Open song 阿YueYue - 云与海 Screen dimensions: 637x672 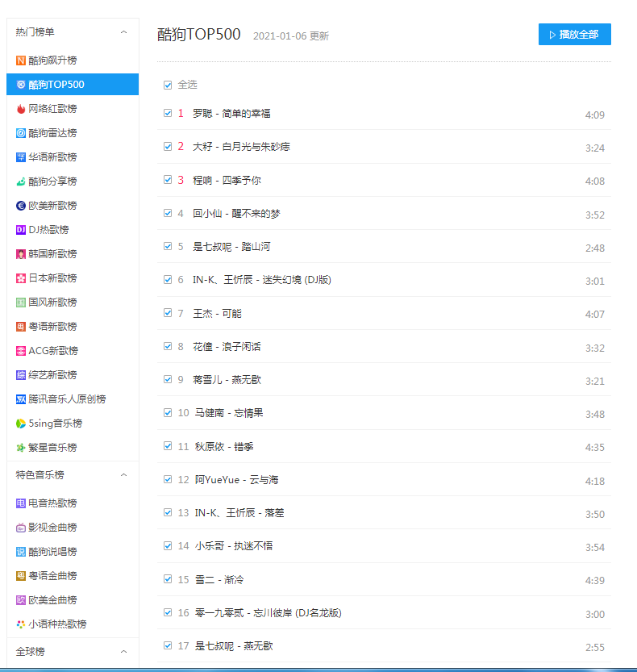(x=236, y=479)
